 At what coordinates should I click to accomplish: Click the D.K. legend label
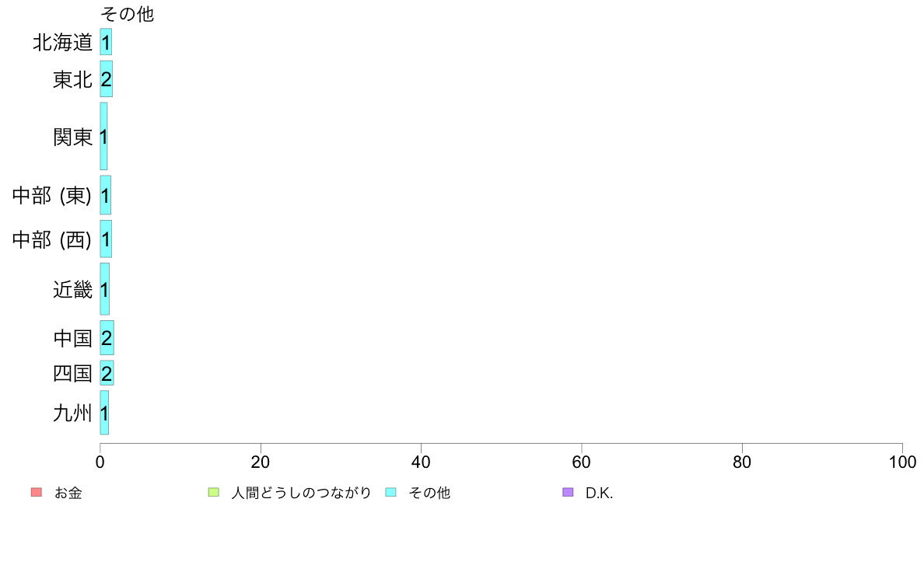coord(600,493)
